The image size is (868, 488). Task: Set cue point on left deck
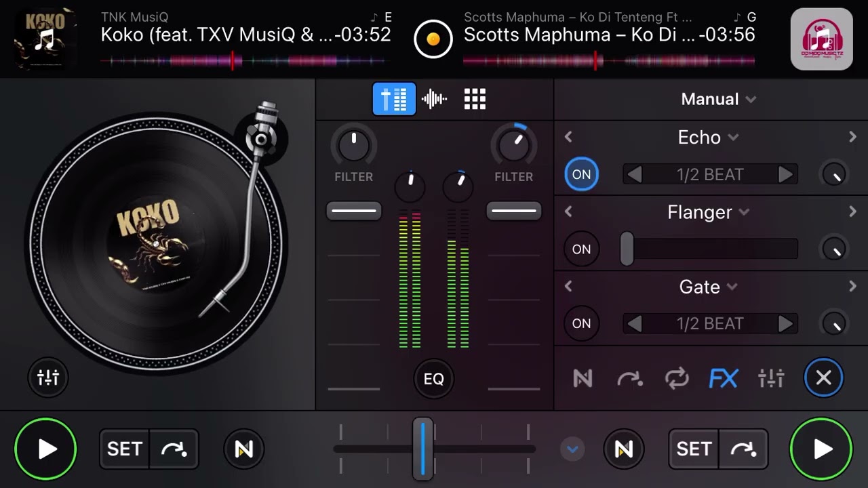click(125, 449)
